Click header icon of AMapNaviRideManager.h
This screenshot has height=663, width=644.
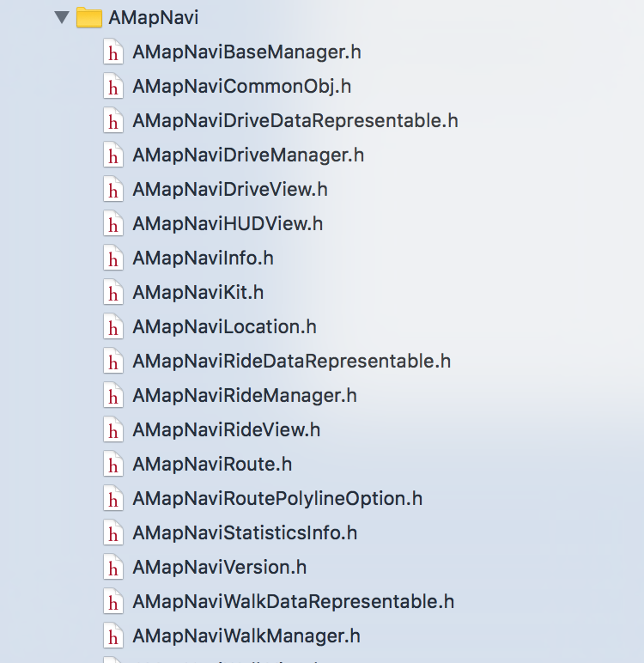(112, 395)
